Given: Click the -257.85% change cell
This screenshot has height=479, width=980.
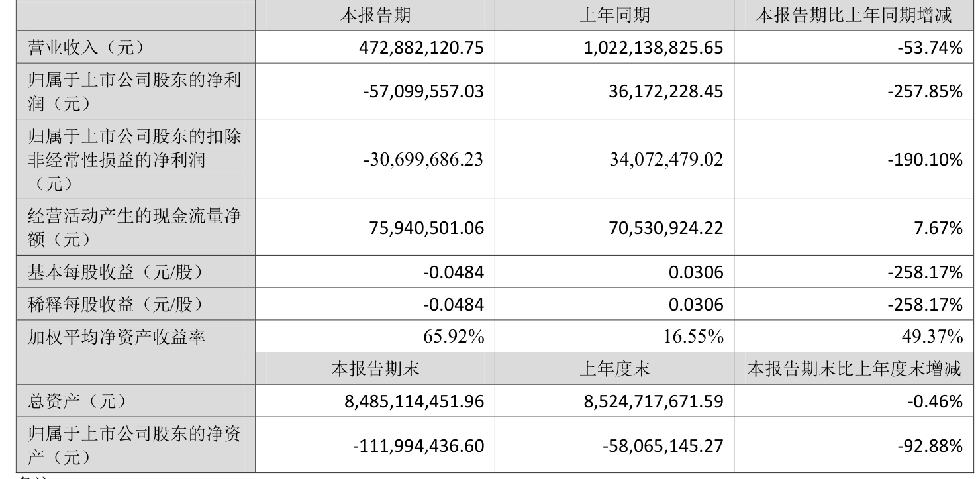Looking at the screenshot, I should pos(925,91).
